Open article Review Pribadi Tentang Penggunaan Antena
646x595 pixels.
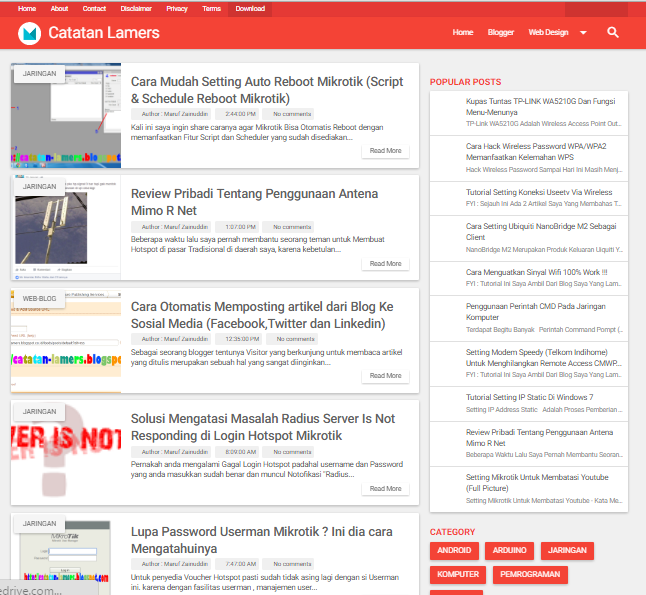pyautogui.click(x=254, y=202)
